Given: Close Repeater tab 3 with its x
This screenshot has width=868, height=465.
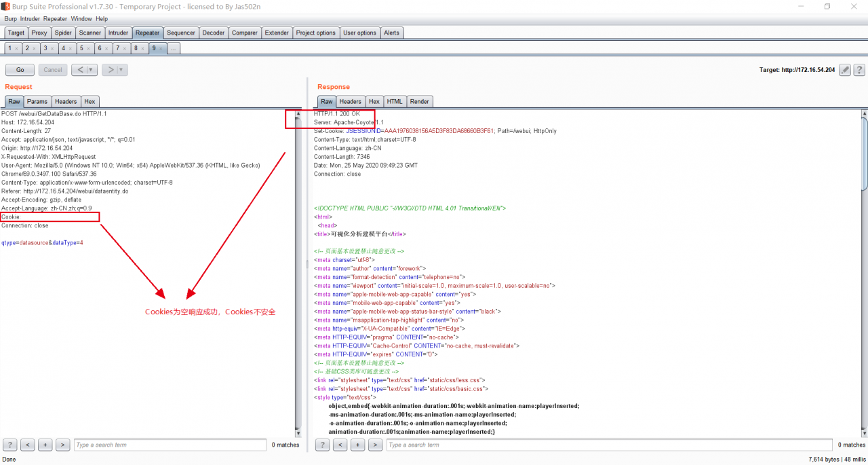Looking at the screenshot, I should point(52,49).
